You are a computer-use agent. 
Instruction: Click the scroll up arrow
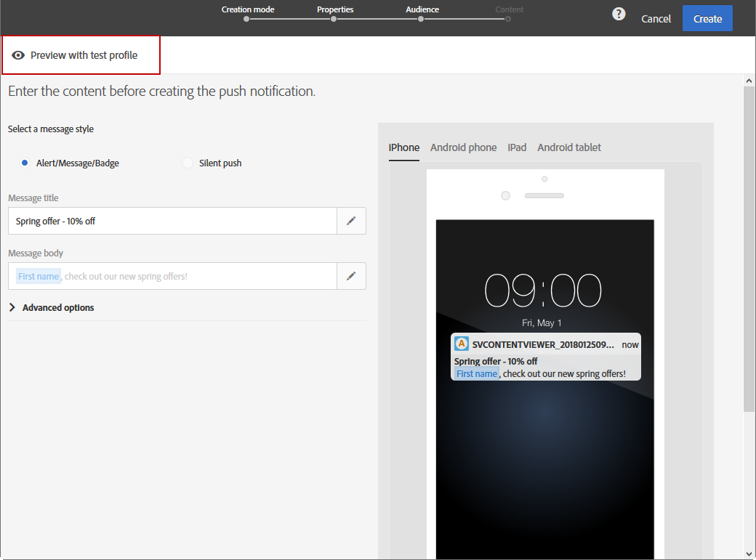coord(749,81)
